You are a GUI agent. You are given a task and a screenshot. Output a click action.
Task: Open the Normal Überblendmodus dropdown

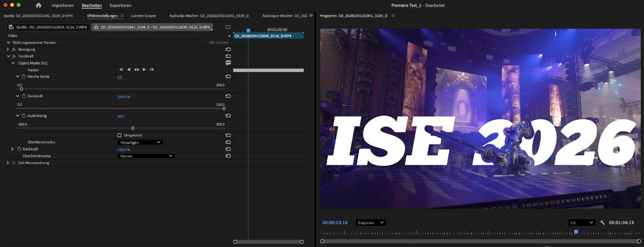tap(146, 156)
